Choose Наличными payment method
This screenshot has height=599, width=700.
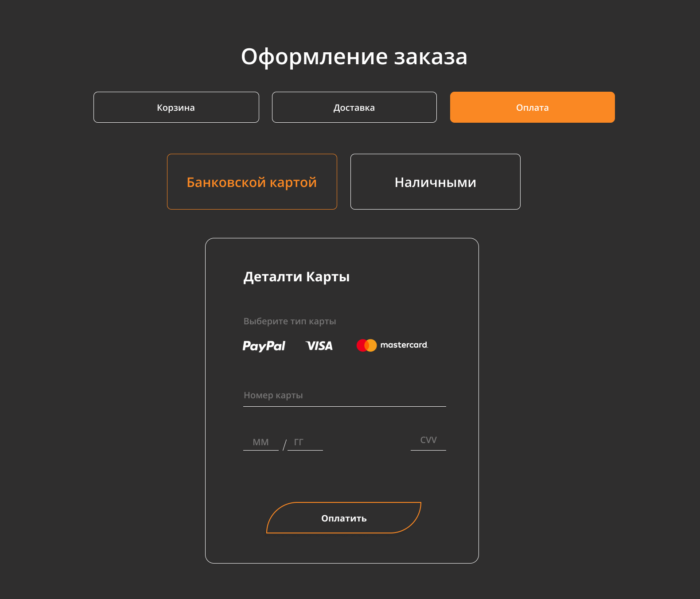point(436,182)
